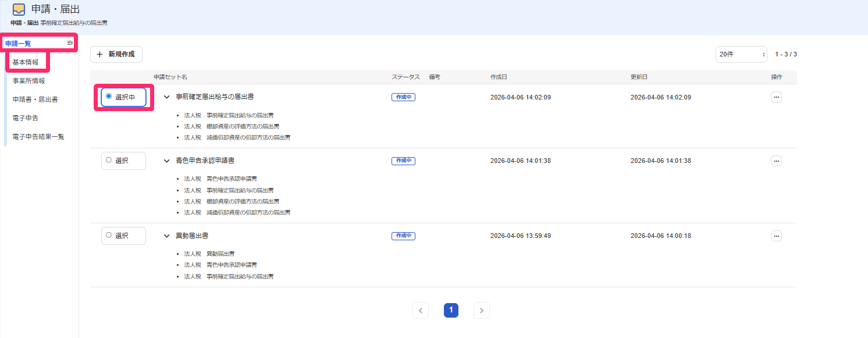Collapse the 事前確定届出給与の届出書 set chevron

(166, 97)
